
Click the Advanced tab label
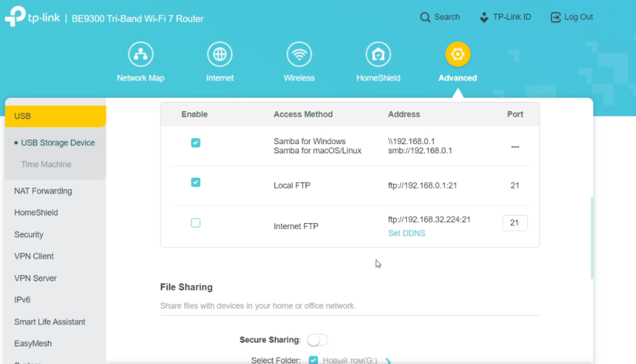pos(458,78)
